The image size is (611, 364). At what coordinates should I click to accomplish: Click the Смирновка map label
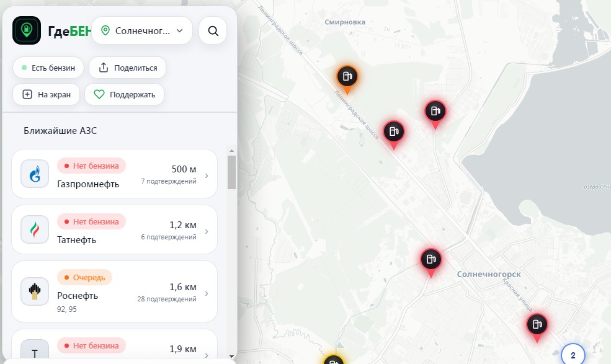click(x=345, y=22)
